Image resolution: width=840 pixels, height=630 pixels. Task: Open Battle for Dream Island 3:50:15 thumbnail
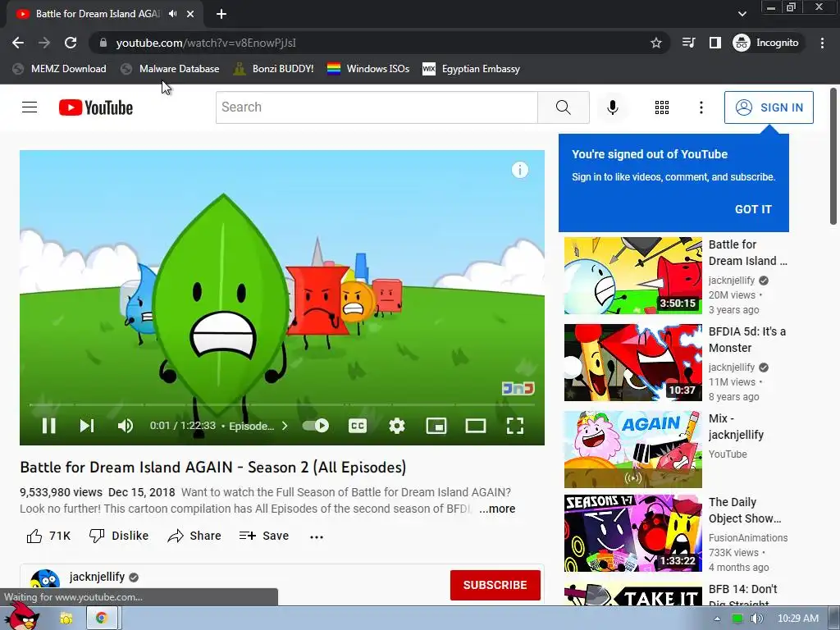coord(632,276)
